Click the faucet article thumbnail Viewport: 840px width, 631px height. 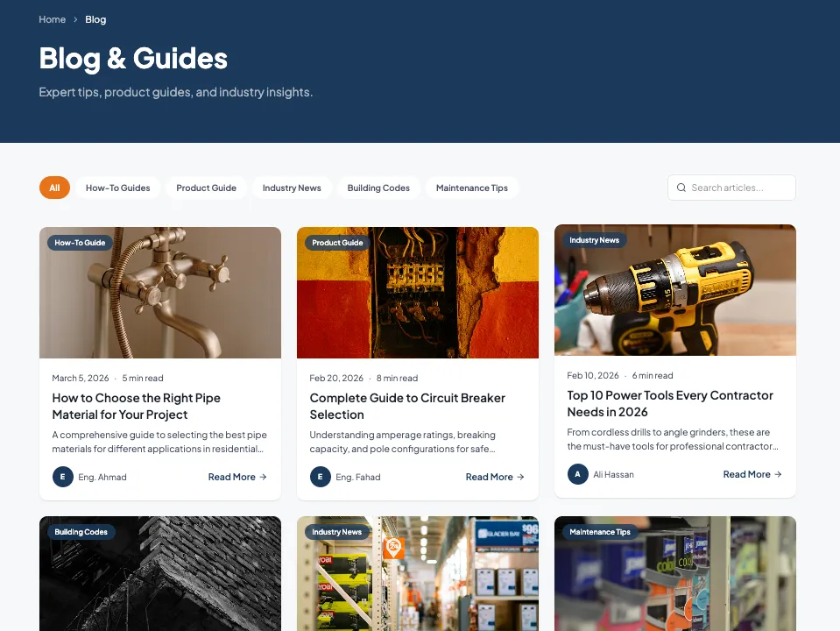point(160,293)
